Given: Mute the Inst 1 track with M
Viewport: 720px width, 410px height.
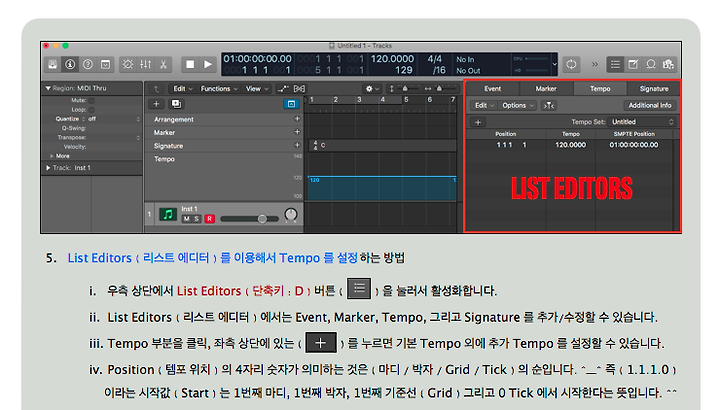Looking at the screenshot, I should [186, 219].
